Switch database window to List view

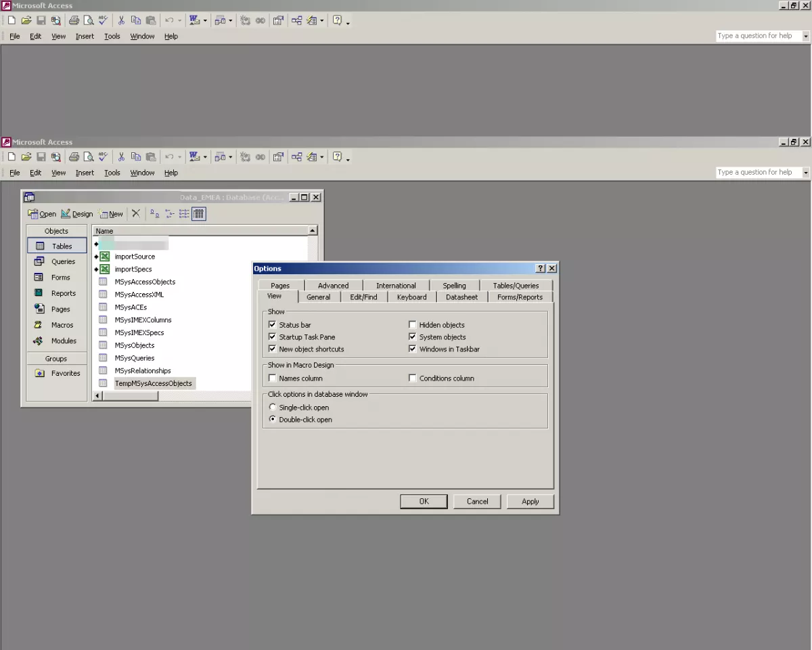click(184, 213)
